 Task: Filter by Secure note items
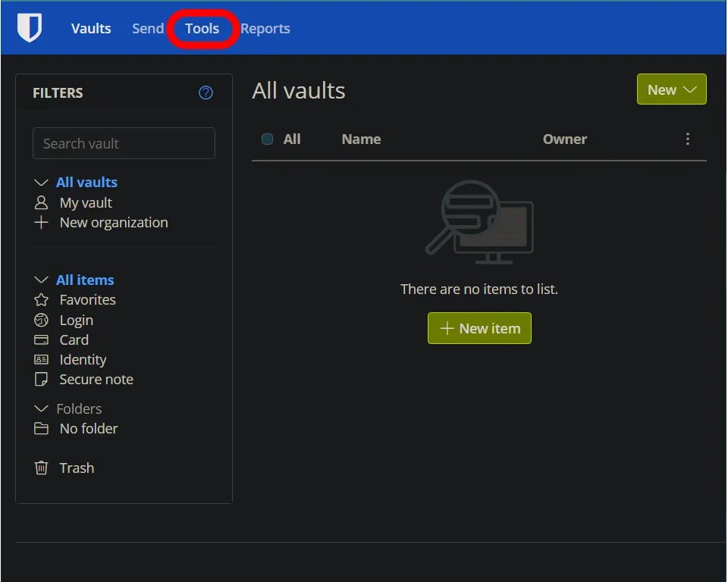click(96, 379)
